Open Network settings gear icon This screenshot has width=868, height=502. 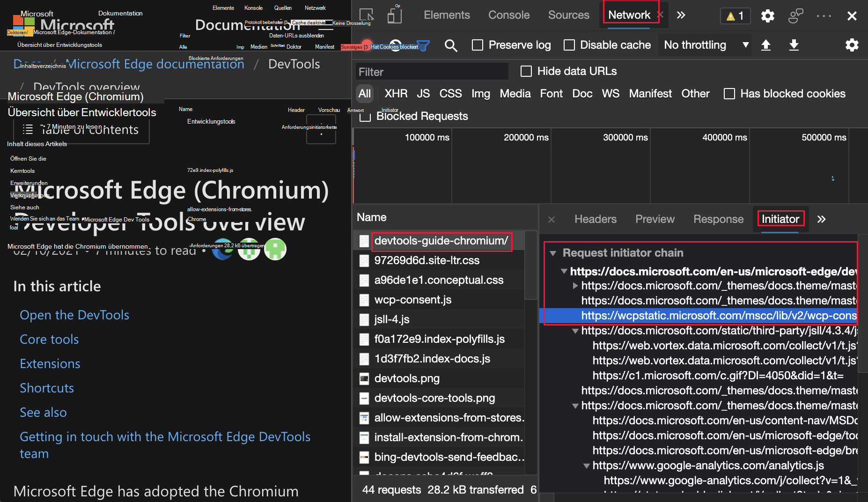[x=852, y=45]
